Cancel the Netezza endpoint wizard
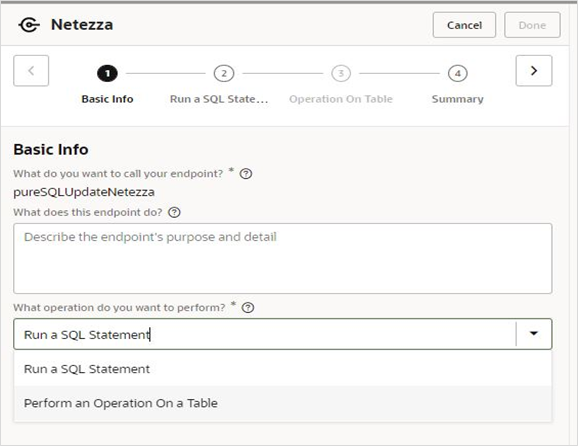This screenshot has width=578, height=446. (464, 25)
